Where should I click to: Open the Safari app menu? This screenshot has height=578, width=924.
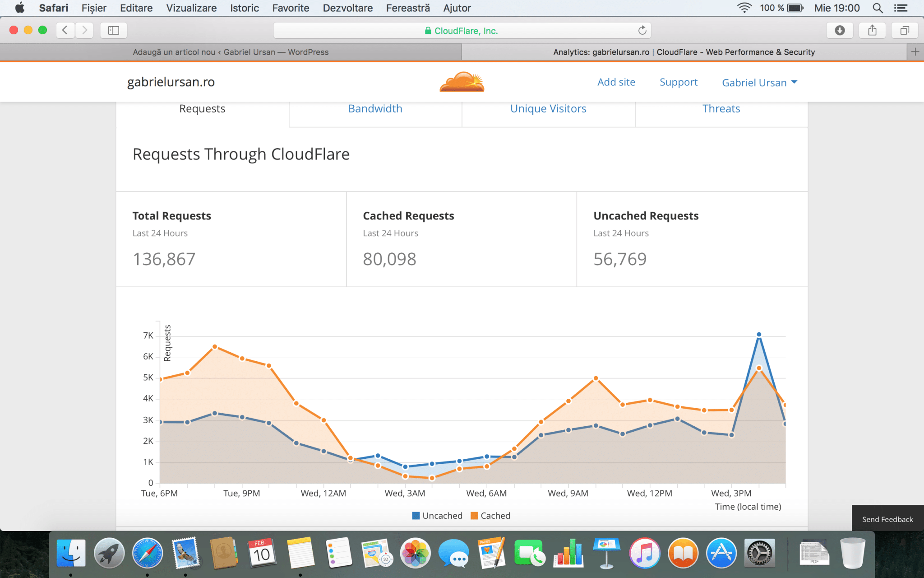point(53,8)
